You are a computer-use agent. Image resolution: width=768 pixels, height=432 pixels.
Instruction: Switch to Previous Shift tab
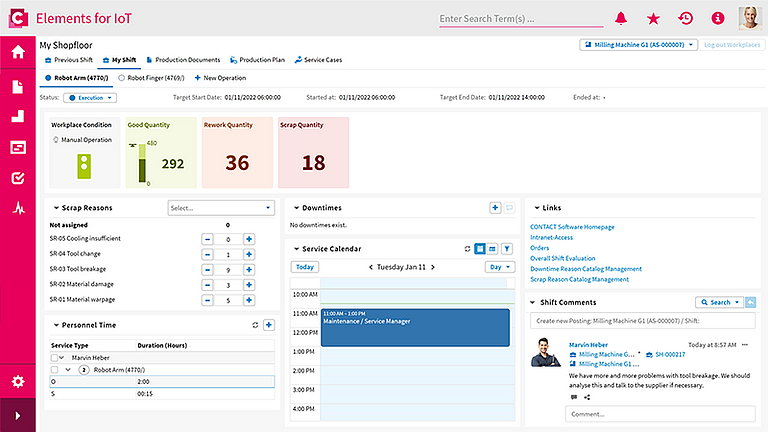[x=69, y=60]
